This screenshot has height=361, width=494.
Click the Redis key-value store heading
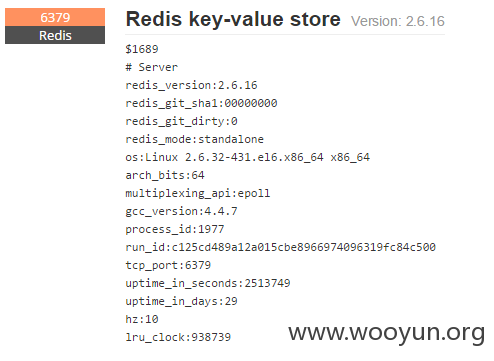point(233,19)
